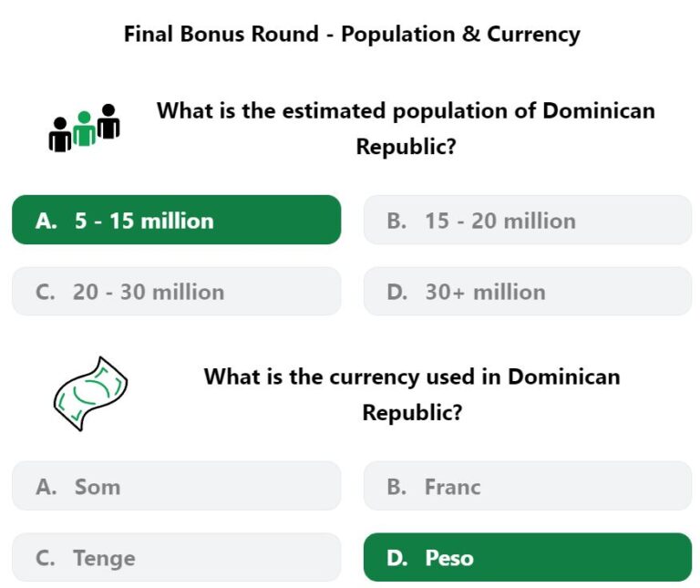Screen dimensions: 700x588
Task: Click the estimated population question text
Action: coord(406,129)
